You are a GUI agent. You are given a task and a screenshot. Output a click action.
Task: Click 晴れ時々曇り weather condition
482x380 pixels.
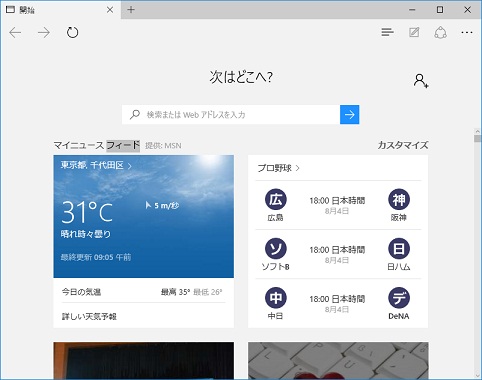86,234
